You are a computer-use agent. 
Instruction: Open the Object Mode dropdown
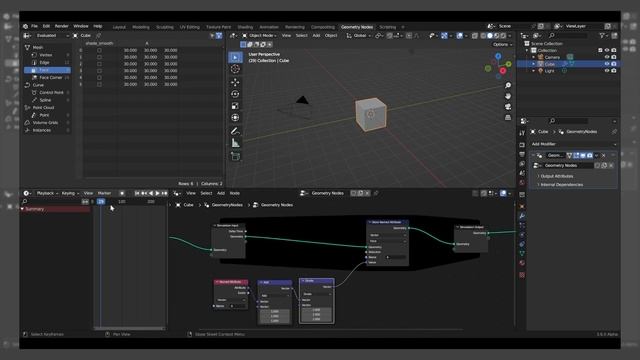tap(259, 36)
